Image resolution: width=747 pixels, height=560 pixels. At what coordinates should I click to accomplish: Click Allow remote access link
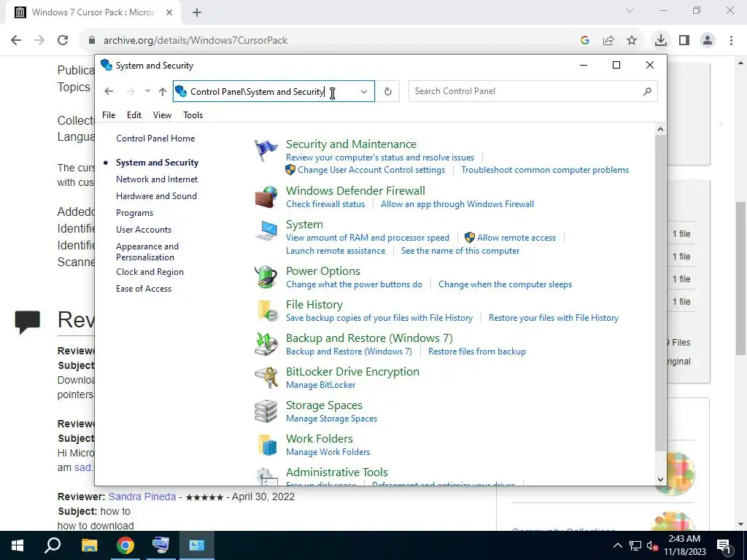tap(516, 238)
